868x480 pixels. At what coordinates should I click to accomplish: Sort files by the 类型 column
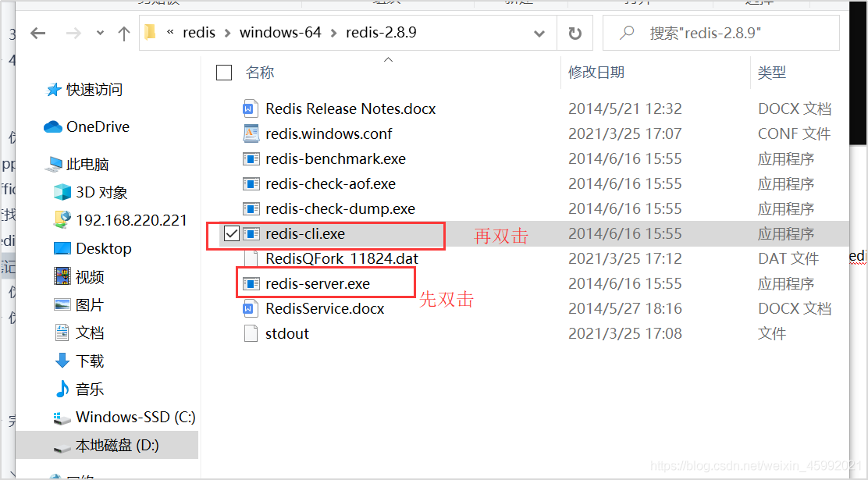(771, 72)
